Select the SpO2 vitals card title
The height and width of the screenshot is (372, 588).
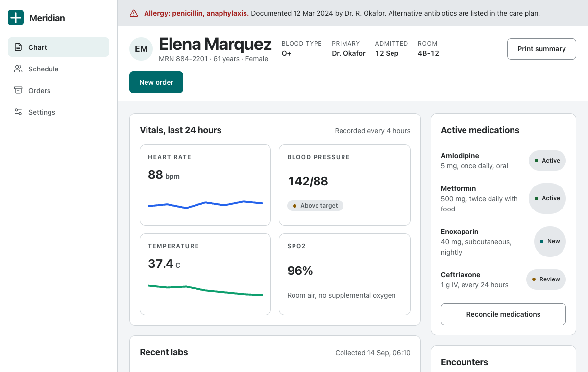[296, 246]
